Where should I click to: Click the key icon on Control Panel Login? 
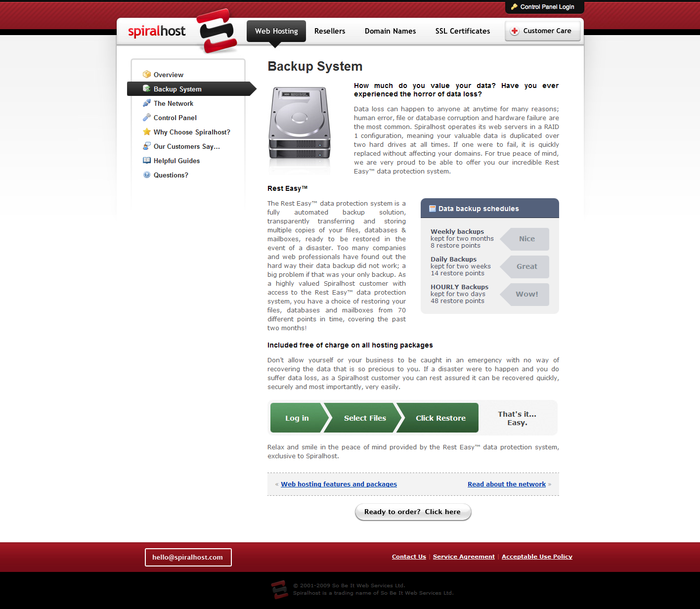[514, 7]
